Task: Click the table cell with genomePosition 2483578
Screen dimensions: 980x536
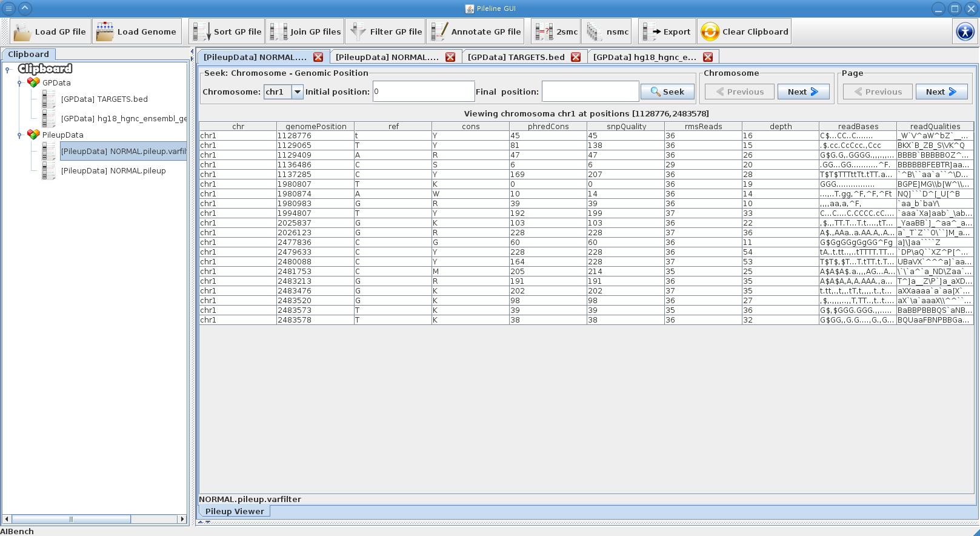Action: (x=315, y=320)
